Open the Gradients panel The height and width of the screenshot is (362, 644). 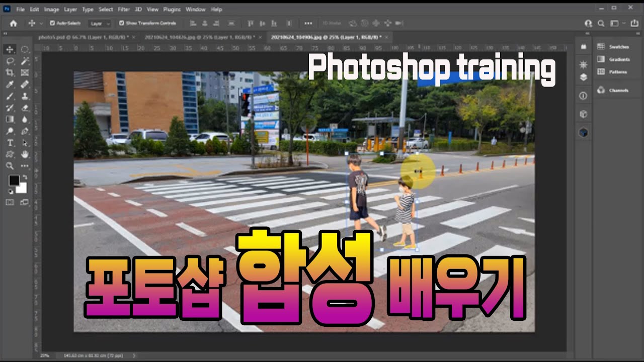point(613,59)
